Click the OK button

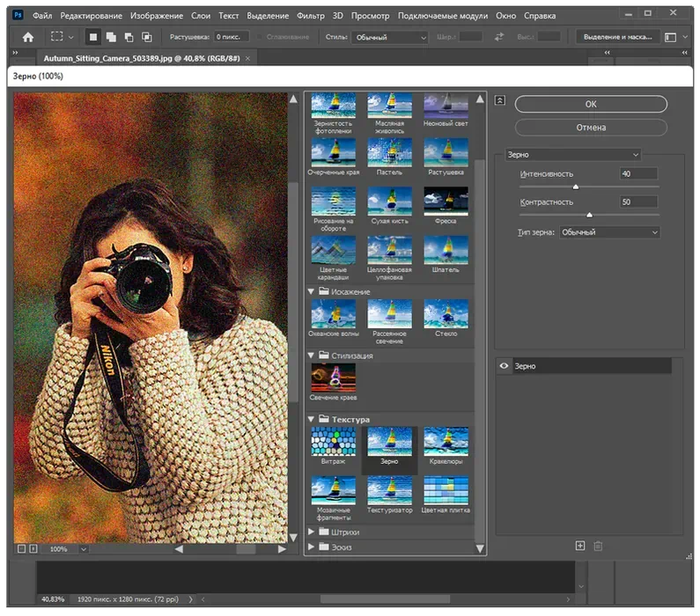(x=591, y=104)
